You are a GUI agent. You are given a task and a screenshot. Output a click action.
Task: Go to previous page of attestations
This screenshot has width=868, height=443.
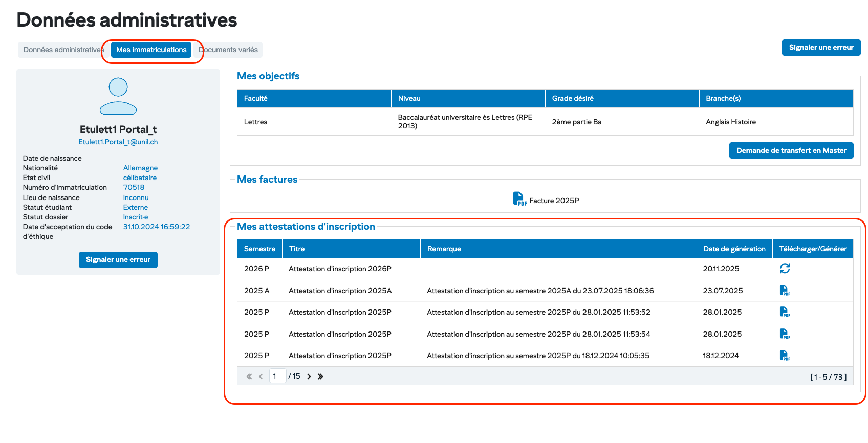click(x=261, y=376)
